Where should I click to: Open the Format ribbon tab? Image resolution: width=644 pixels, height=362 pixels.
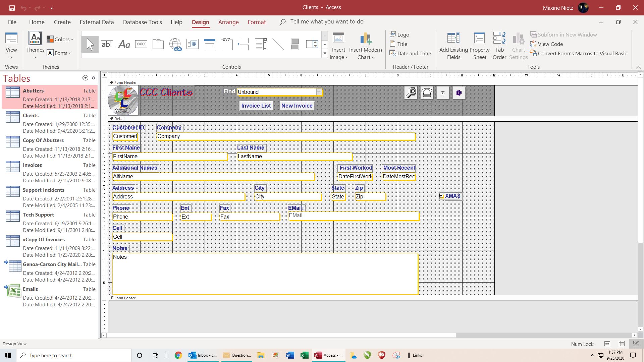click(x=257, y=22)
